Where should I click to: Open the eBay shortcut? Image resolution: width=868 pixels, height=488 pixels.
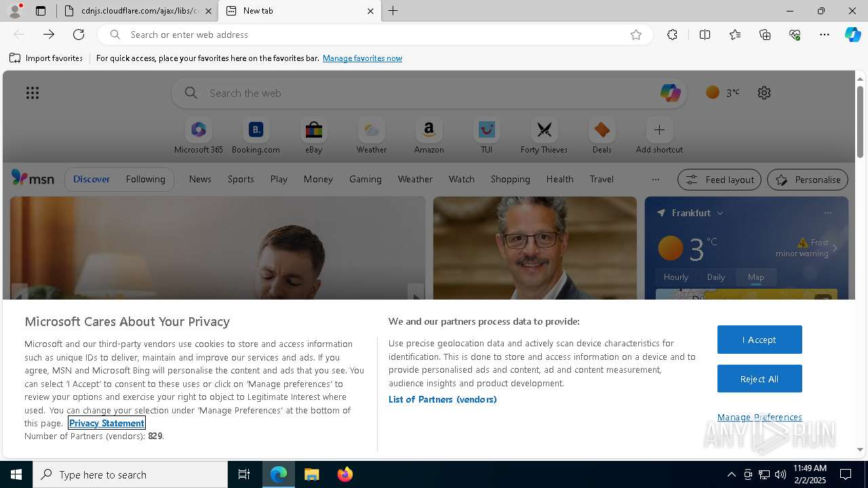click(313, 136)
